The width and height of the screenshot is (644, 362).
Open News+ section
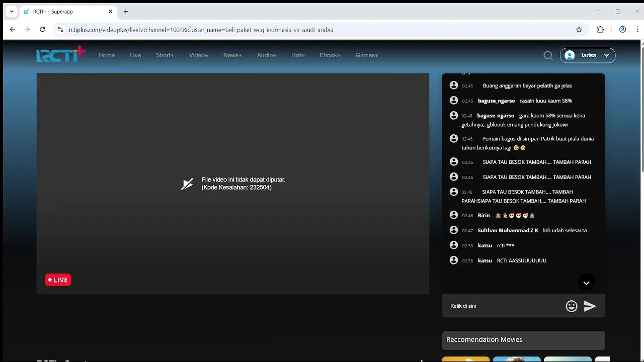click(232, 55)
